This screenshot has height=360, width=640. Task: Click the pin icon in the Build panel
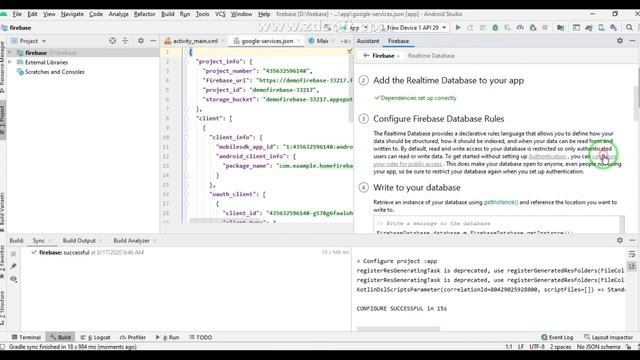pyautogui.click(x=13, y=266)
